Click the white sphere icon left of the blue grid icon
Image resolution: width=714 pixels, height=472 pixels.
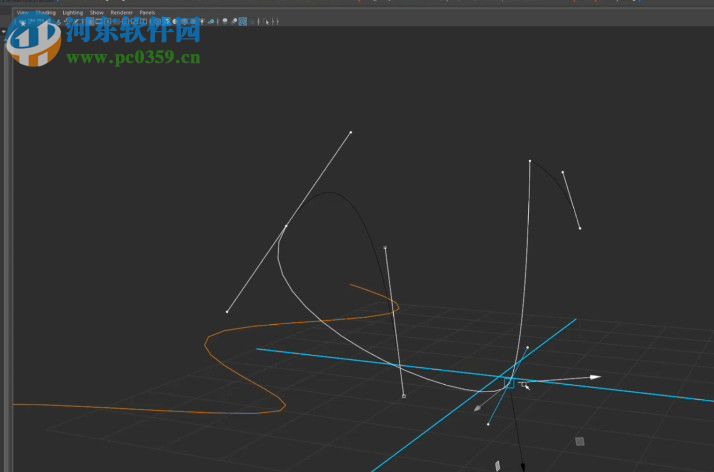[225, 20]
